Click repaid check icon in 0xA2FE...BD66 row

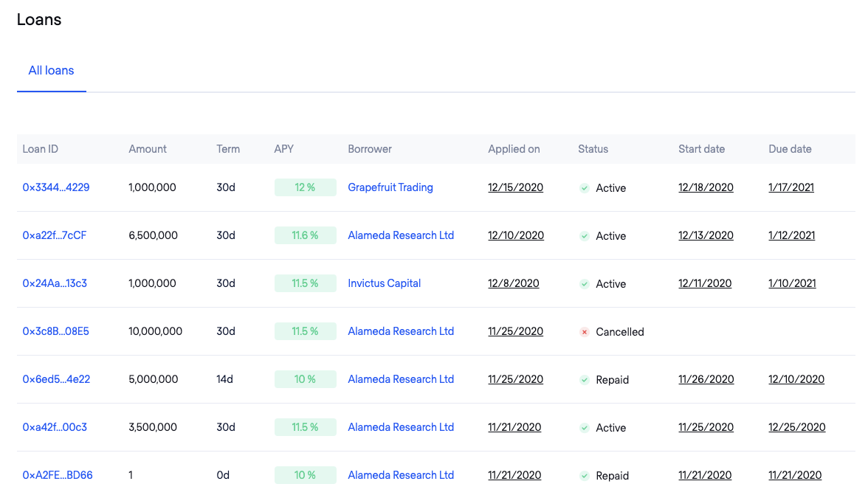tap(584, 476)
